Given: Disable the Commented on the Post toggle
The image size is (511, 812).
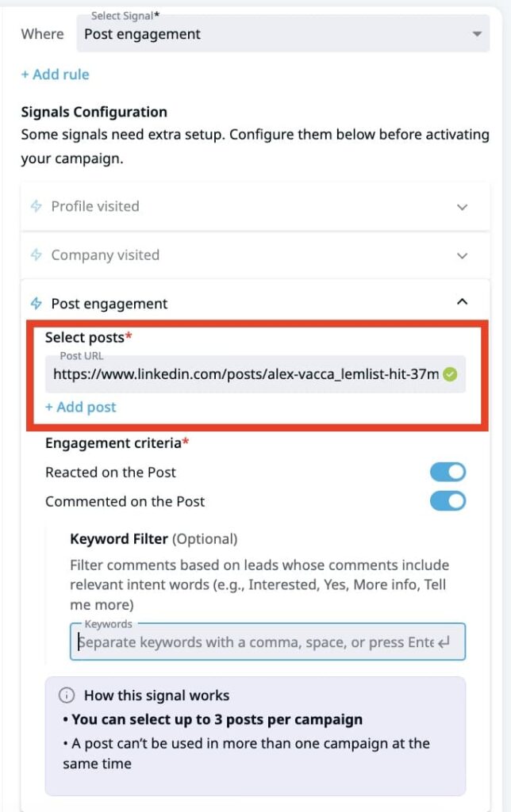Looking at the screenshot, I should click(x=447, y=501).
